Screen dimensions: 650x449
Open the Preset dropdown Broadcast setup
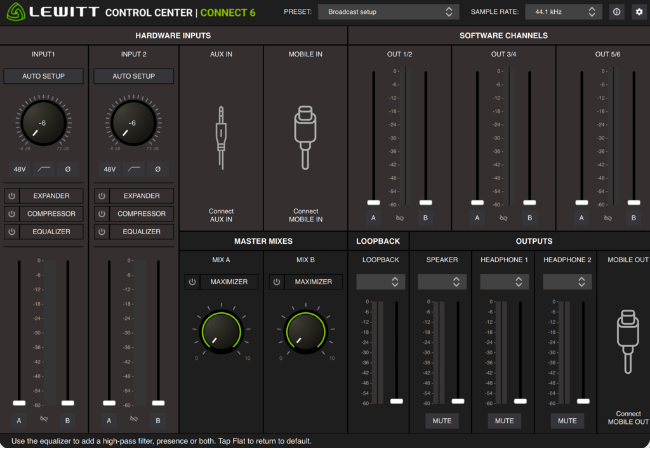388,12
